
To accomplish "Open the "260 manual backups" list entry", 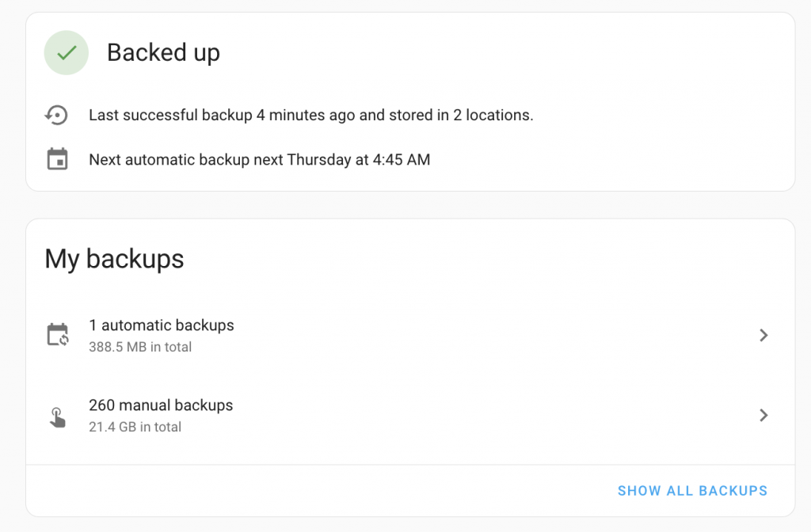I will (x=161, y=405).
